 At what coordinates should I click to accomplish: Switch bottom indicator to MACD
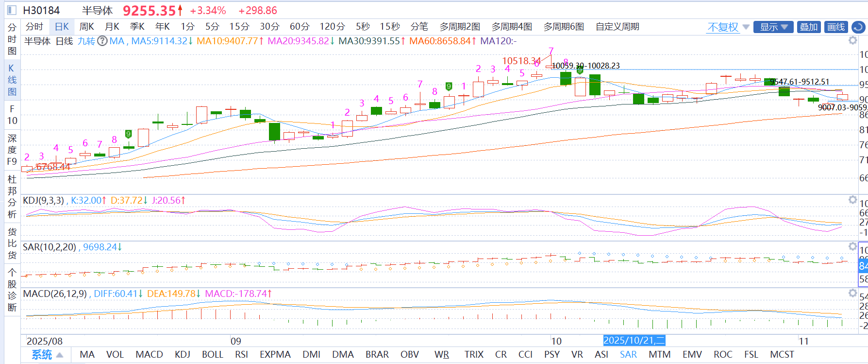pyautogui.click(x=149, y=355)
